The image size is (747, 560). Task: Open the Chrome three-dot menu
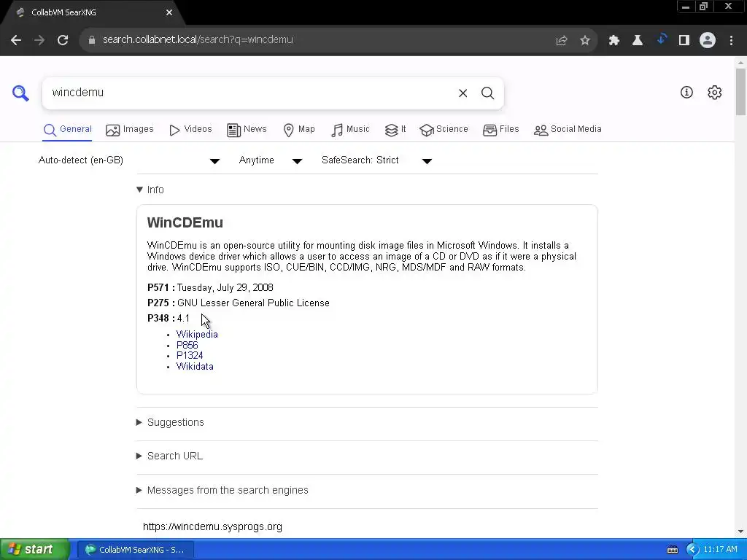(x=731, y=41)
